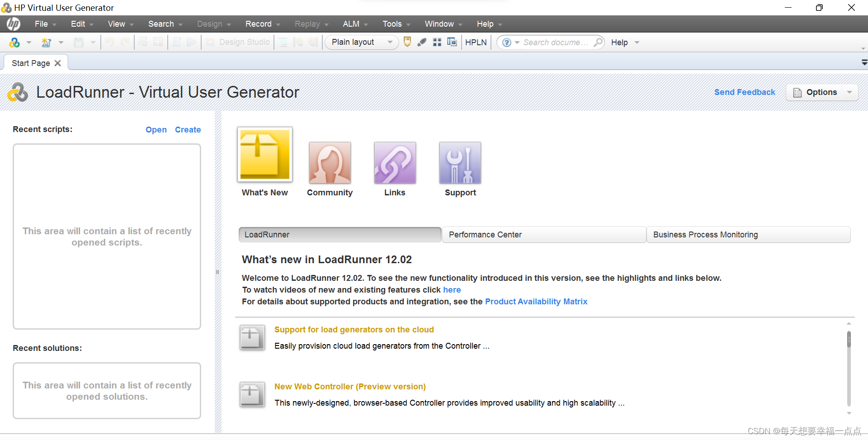This screenshot has height=440, width=868.
Task: Open tab list arrow at far right
Action: click(864, 62)
